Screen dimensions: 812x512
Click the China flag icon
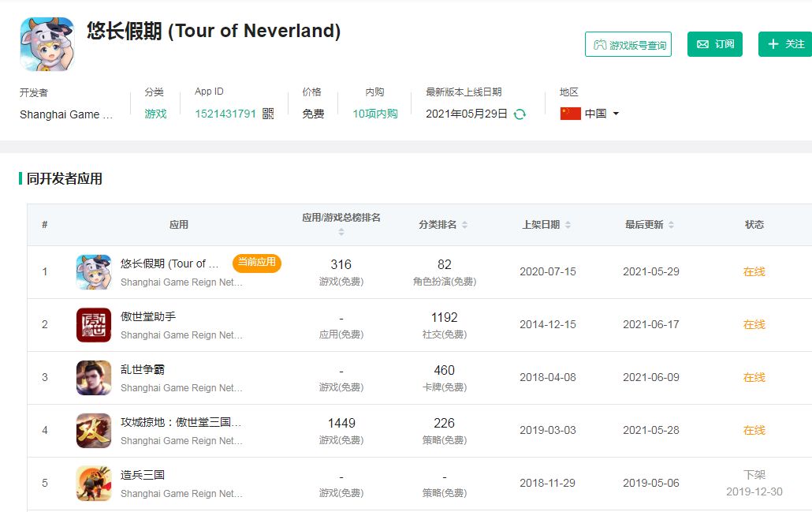tap(570, 114)
